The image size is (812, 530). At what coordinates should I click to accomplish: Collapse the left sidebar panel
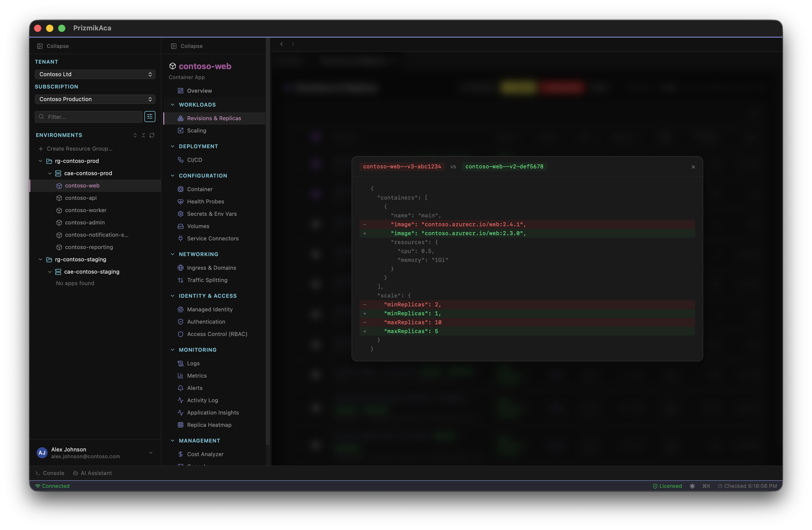53,46
